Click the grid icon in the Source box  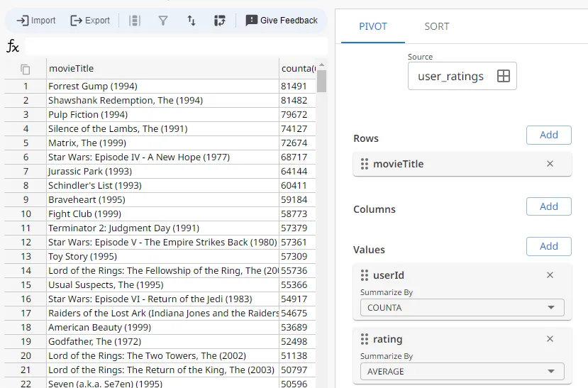pyautogui.click(x=504, y=77)
